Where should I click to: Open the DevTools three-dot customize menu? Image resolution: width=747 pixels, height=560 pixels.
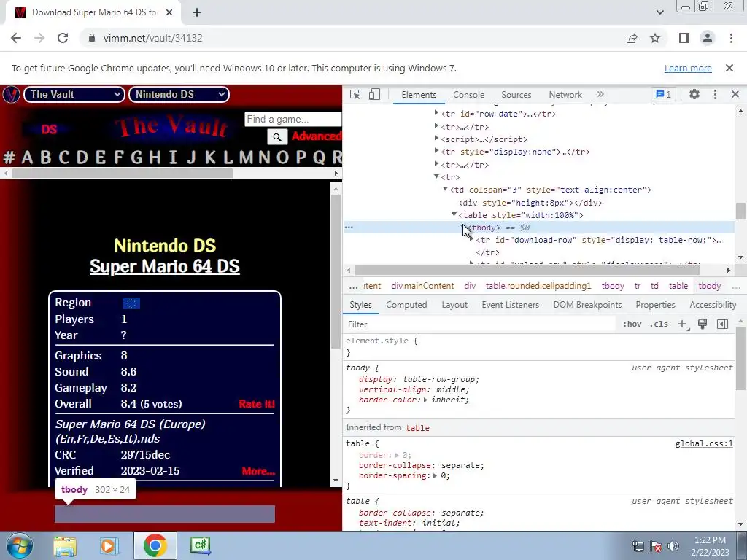tap(715, 94)
